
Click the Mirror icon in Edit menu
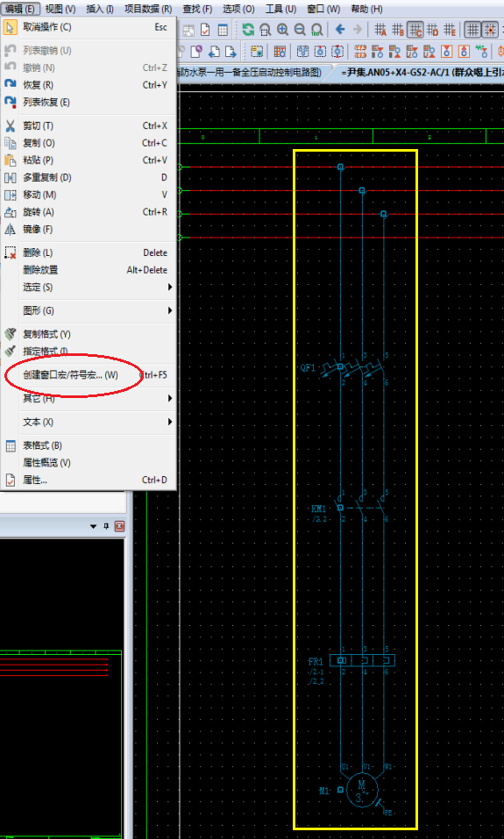[x=11, y=229]
